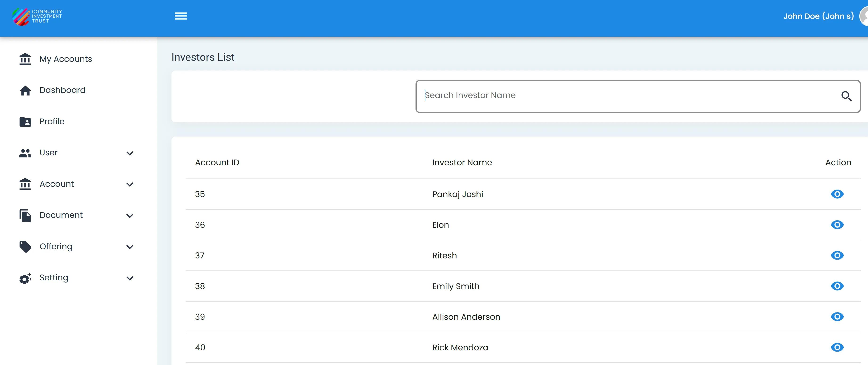This screenshot has height=365, width=868.
Task: Click the My Accounts bank icon
Action: pos(25,59)
